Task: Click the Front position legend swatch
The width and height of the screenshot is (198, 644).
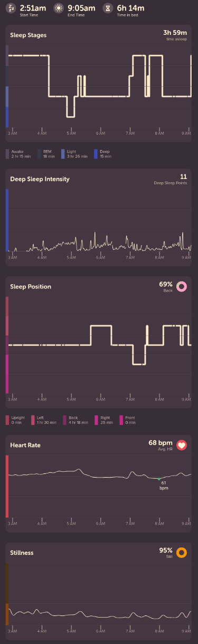Action: coord(121,420)
